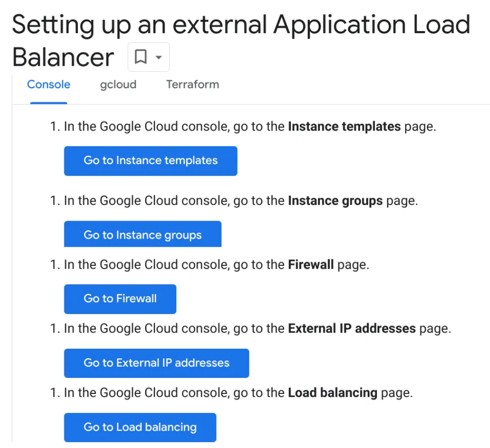This screenshot has height=448, width=490.
Task: Open the Go to Firewall button
Action: (x=120, y=299)
